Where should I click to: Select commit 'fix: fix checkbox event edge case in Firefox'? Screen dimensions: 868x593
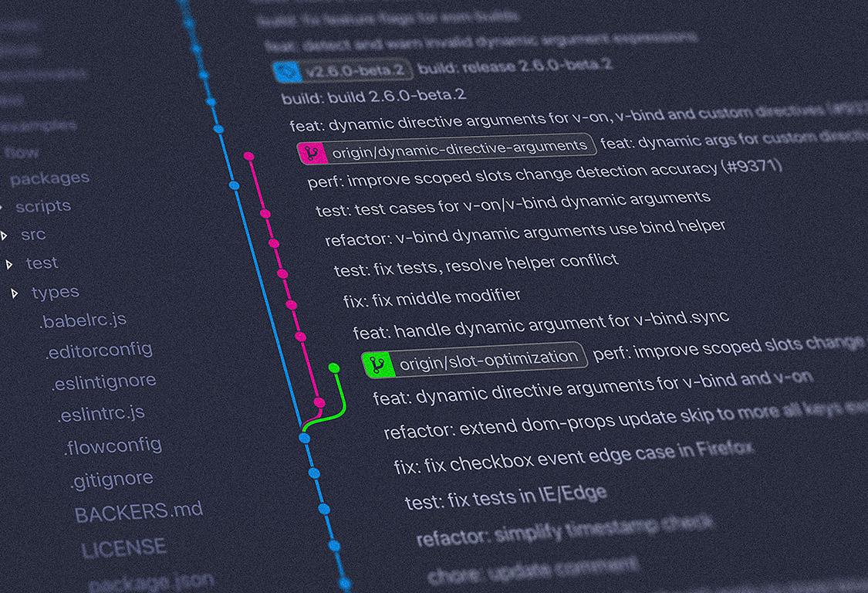coord(573,458)
